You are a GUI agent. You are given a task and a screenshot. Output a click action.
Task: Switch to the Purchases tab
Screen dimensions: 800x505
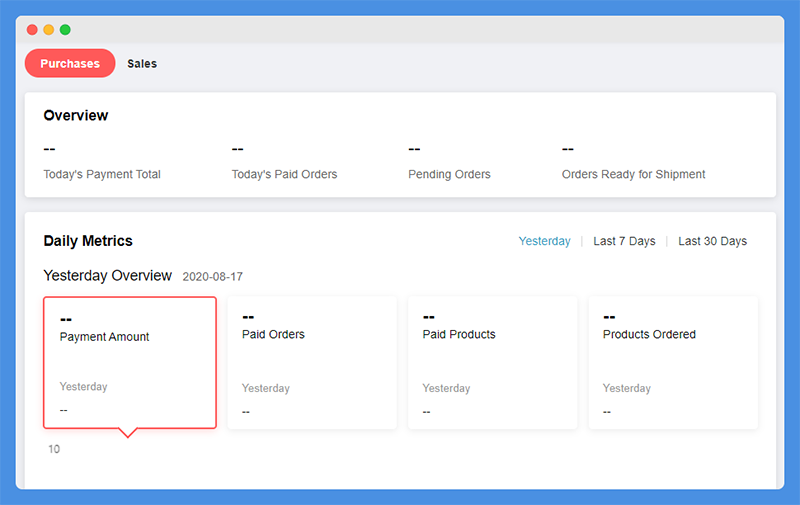[x=70, y=63]
